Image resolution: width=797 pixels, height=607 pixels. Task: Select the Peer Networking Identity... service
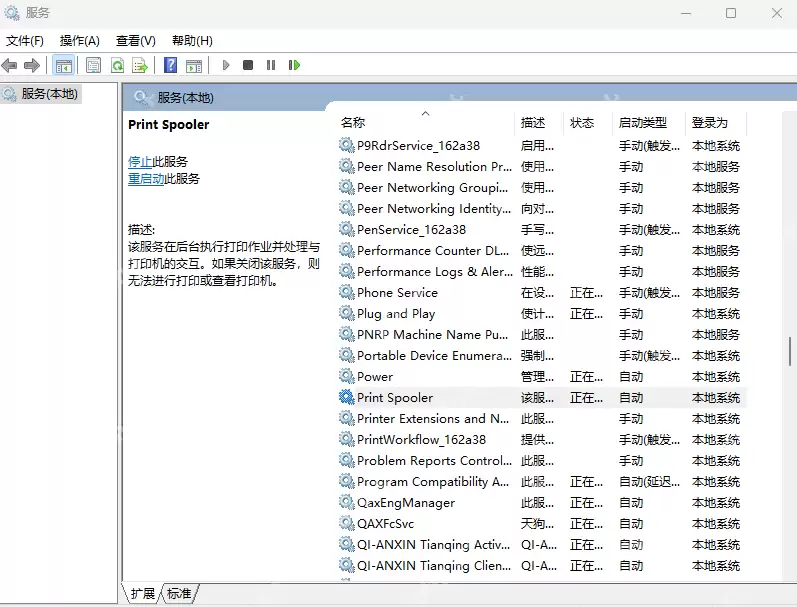pyautogui.click(x=542, y=208)
